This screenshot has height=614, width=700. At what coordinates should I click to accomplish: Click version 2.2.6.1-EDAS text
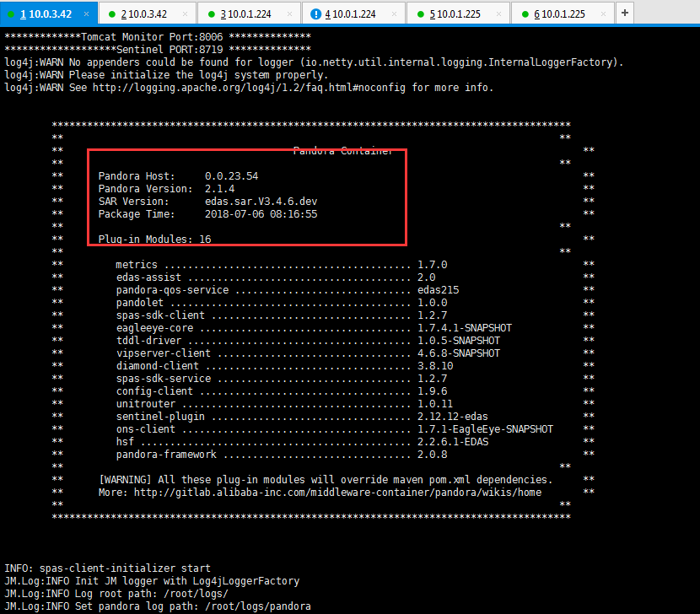coord(453,442)
